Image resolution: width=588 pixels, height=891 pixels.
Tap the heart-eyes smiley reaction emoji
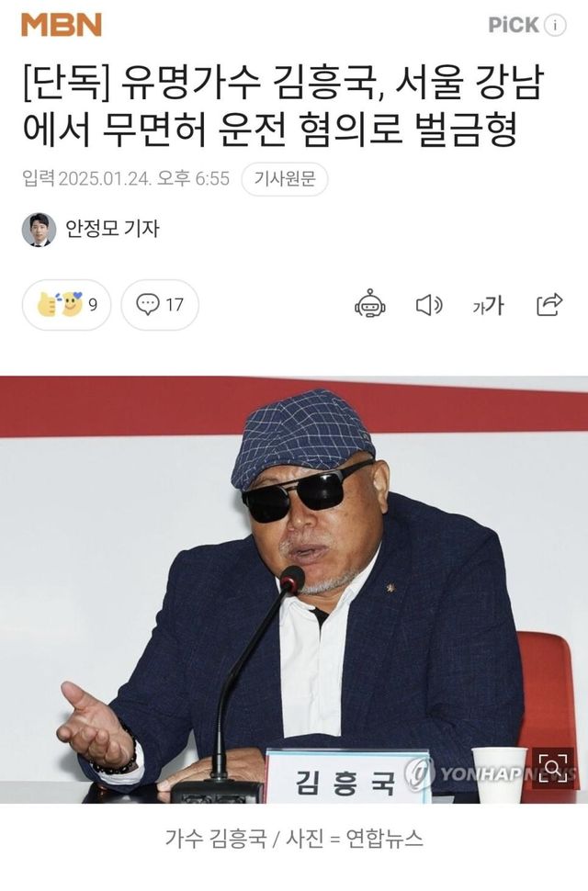(72, 304)
